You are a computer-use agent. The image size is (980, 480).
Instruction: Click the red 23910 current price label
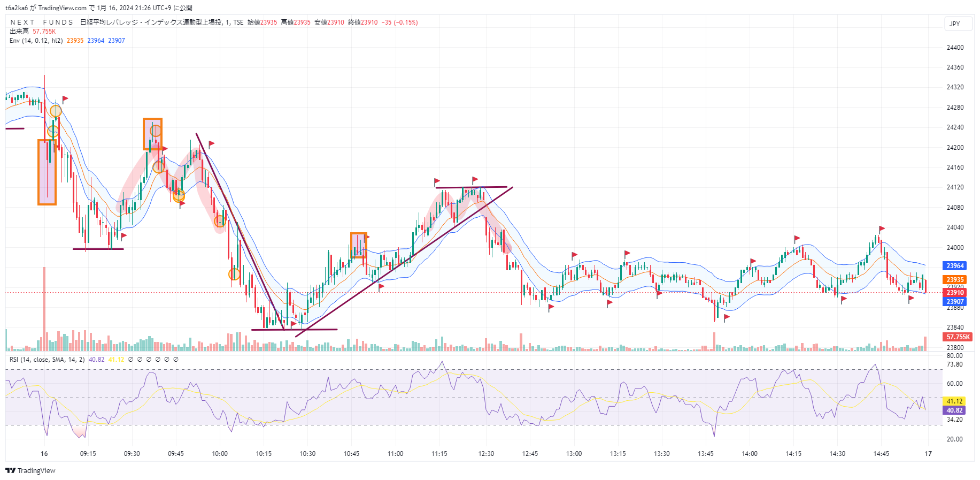(955, 292)
